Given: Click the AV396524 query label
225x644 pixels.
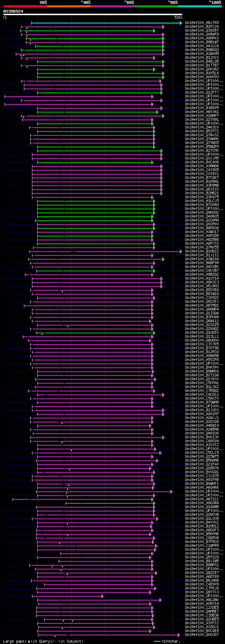Looking at the screenshot, I should tap(13, 11).
